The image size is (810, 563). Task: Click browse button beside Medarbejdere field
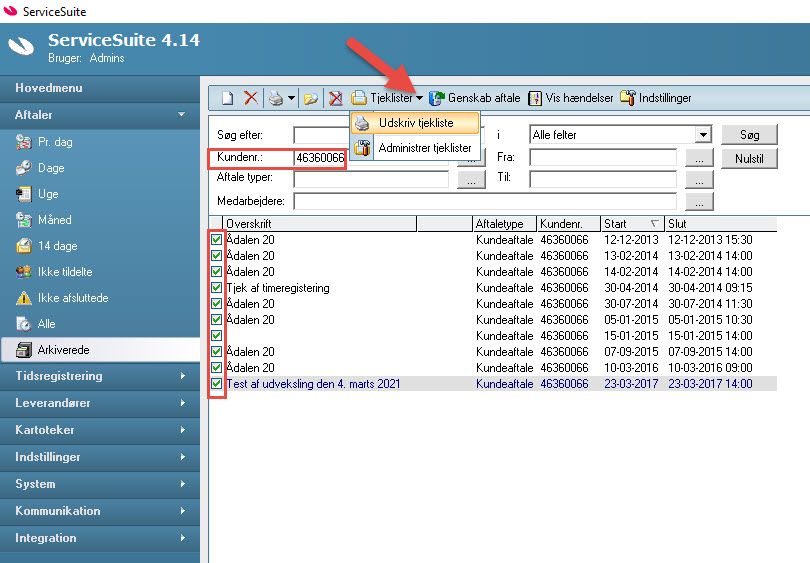(x=699, y=202)
